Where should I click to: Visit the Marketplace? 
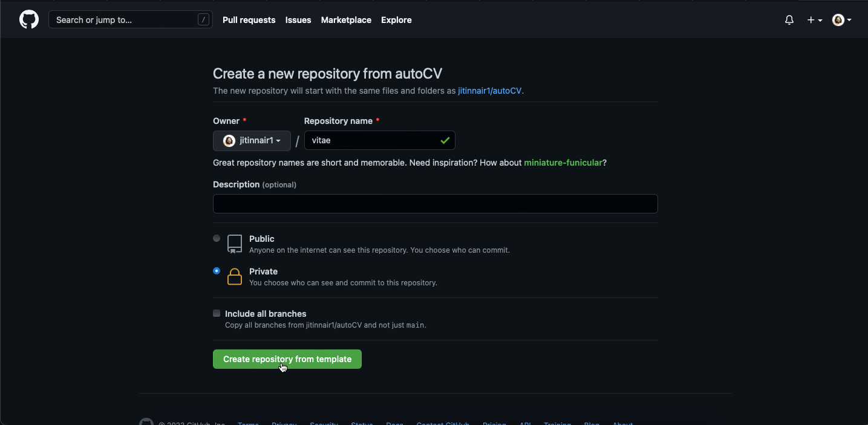[346, 20]
